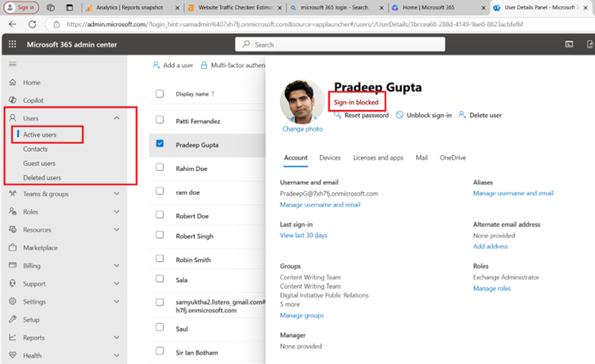This screenshot has width=595, height=364.
Task: Collapse the navigation hamburger menu
Action: 13,64
